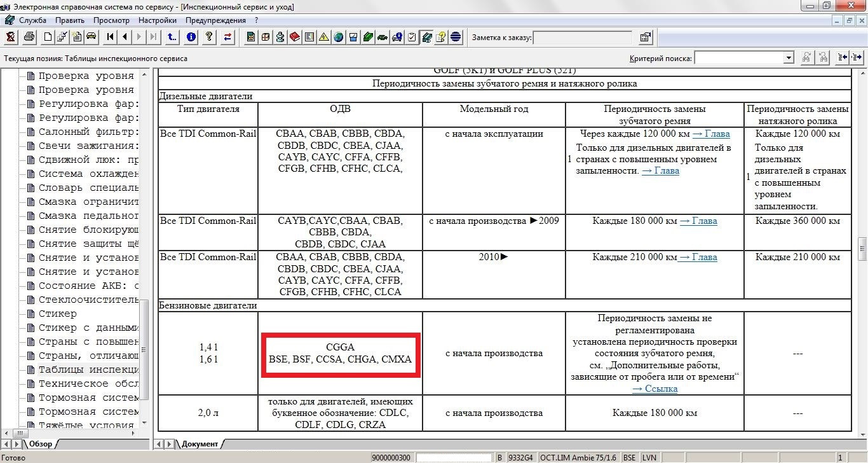Click the green car toolbar icon
The height and width of the screenshot is (463, 868).
[381, 37]
